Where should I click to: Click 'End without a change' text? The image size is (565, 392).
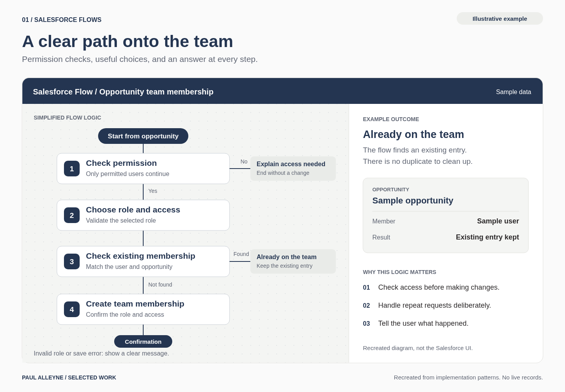coord(283,173)
